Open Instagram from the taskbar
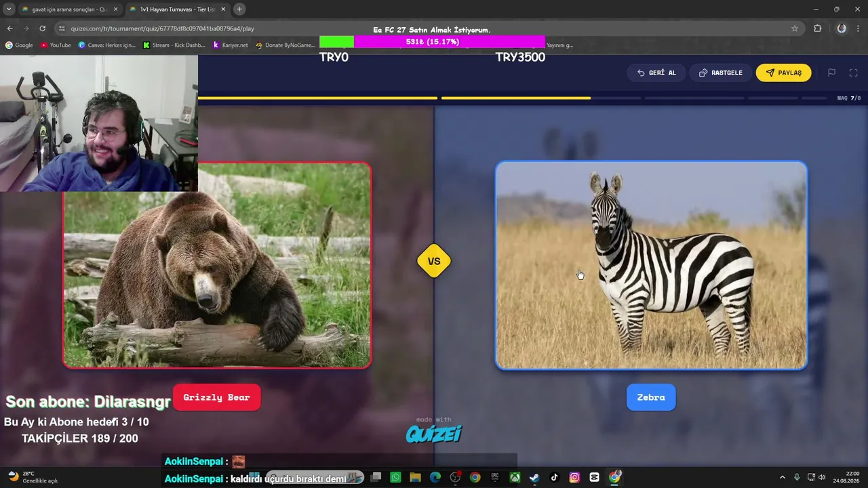 [x=574, y=477]
